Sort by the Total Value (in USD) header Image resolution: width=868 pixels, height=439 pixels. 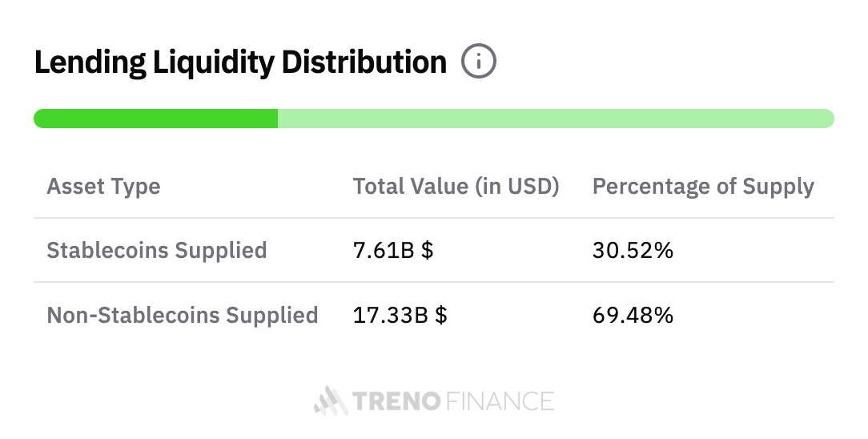pos(456,187)
